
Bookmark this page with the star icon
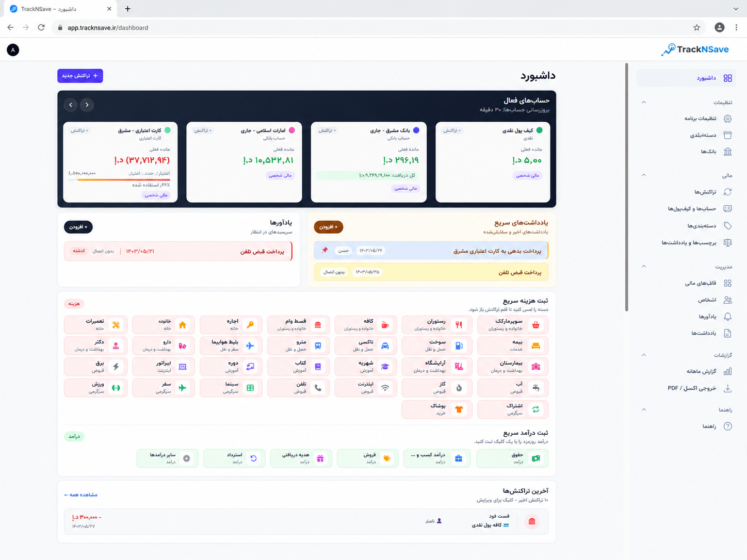(696, 27)
